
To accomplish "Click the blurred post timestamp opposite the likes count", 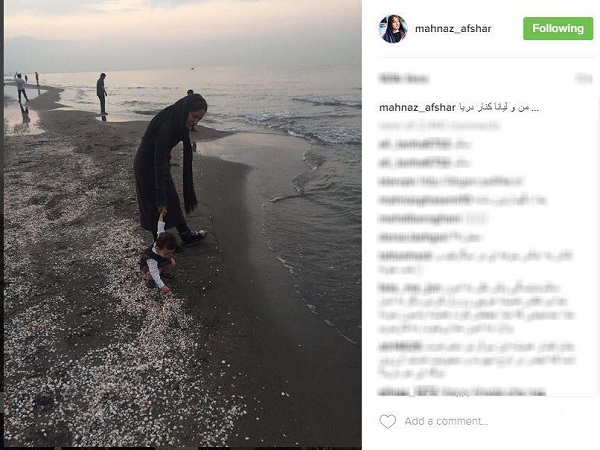I will [584, 79].
